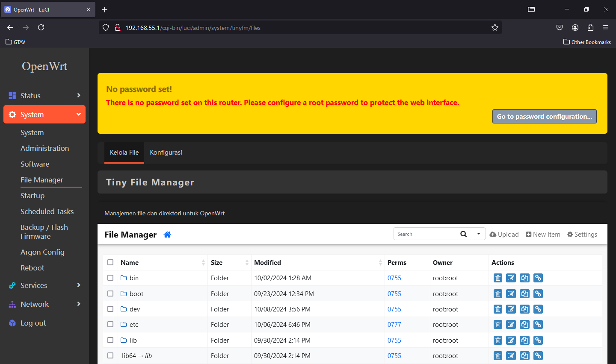Screen dimensions: 616x364
Task: Open the etc folder link
Action: pos(129,325)
